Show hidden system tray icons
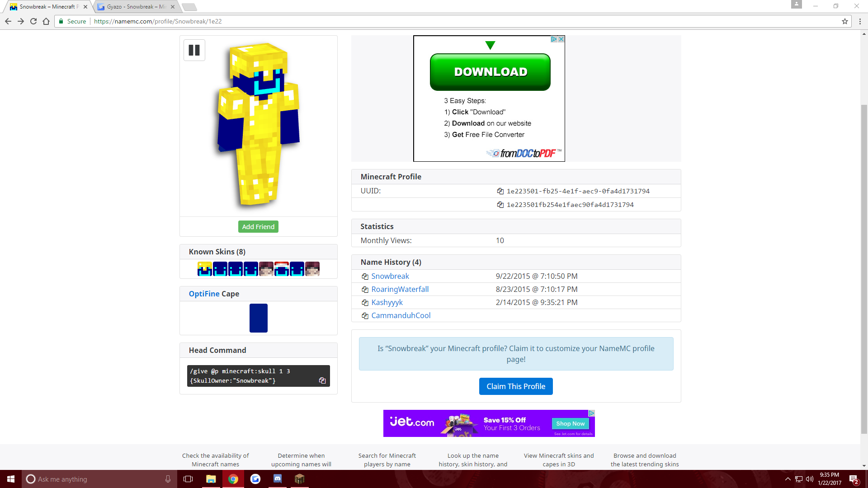The height and width of the screenshot is (488, 868). [x=788, y=479]
